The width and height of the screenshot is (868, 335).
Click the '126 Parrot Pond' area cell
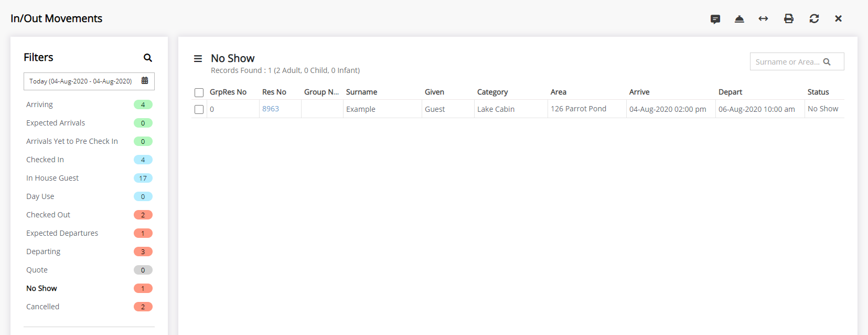(x=587, y=109)
